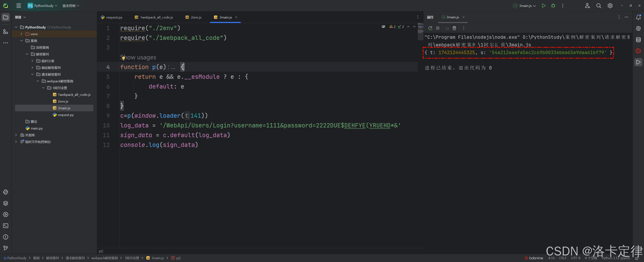
Task: Toggle the inspections eye icon in editor
Action: pyautogui.click(x=383, y=27)
